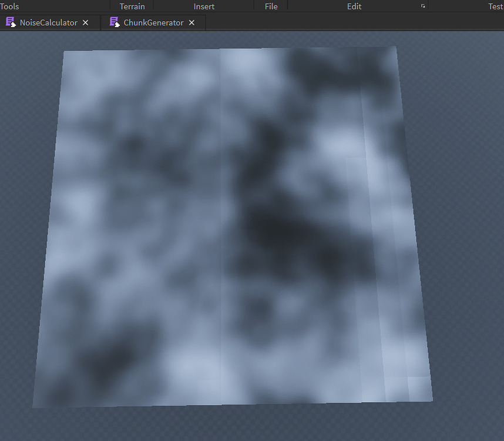Click the ChunkGenerator tab's script icon
Viewport: 504px width, 441px height.
pyautogui.click(x=115, y=22)
